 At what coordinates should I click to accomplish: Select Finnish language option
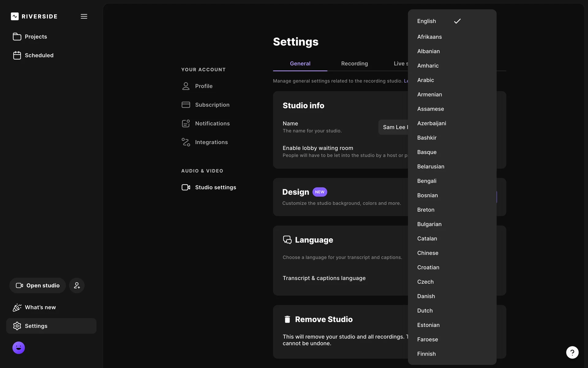click(426, 354)
